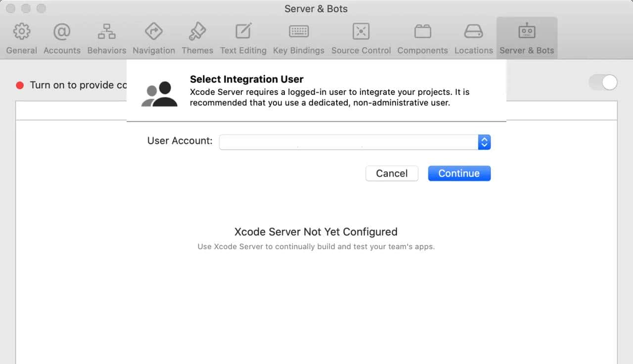Continue with the selected user account

[458, 173]
